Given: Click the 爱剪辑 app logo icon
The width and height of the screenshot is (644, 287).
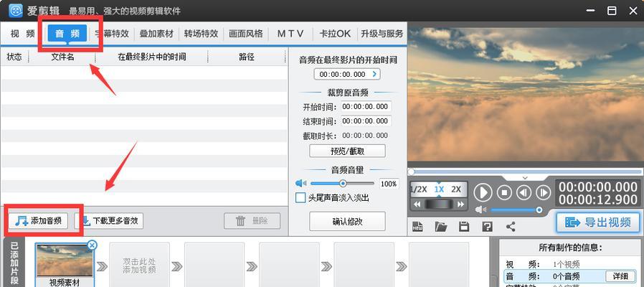Looking at the screenshot, I should click(x=15, y=11).
